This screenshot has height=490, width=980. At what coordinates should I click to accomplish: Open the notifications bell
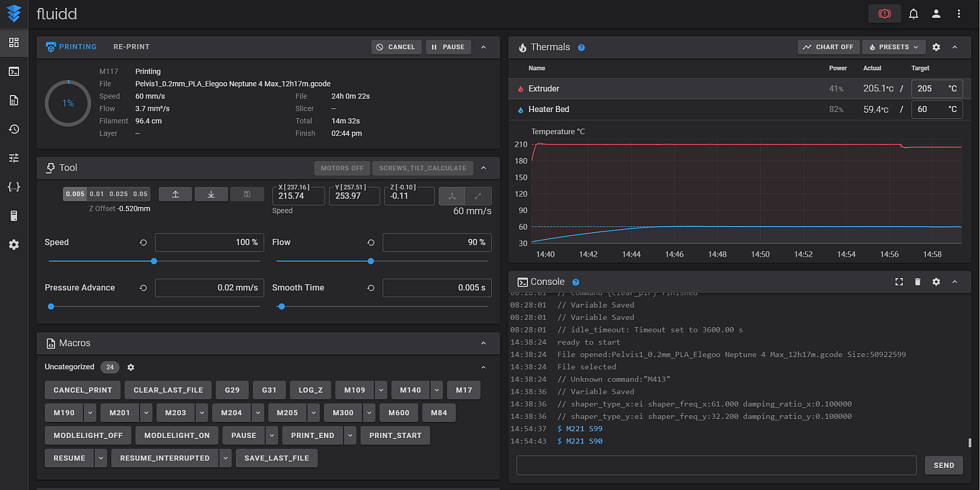click(913, 13)
